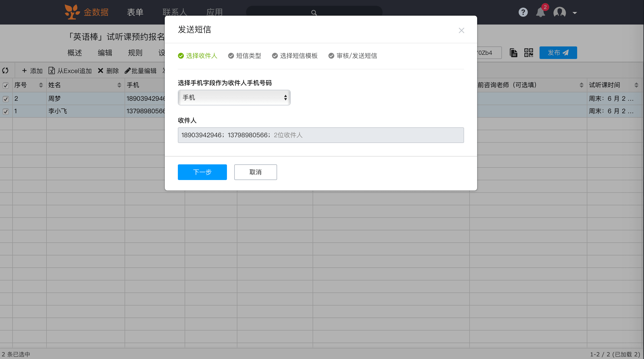Sort by 姓名 column arrows
Viewport: 644px width, 359px height.
pyautogui.click(x=119, y=85)
